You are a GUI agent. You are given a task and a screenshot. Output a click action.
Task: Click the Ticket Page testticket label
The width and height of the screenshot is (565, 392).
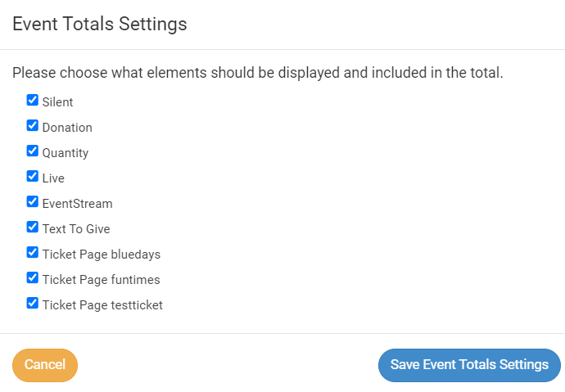pyautogui.click(x=102, y=305)
